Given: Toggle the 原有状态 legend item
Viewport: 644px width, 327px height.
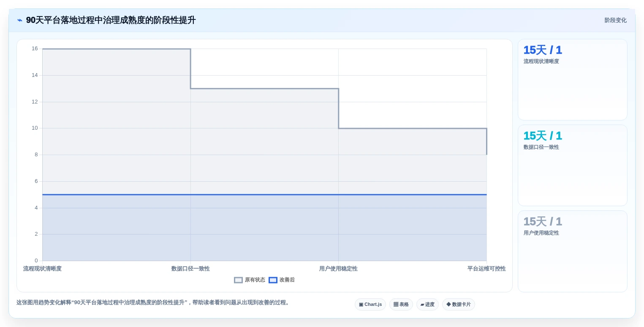Looking at the screenshot, I should pos(250,280).
